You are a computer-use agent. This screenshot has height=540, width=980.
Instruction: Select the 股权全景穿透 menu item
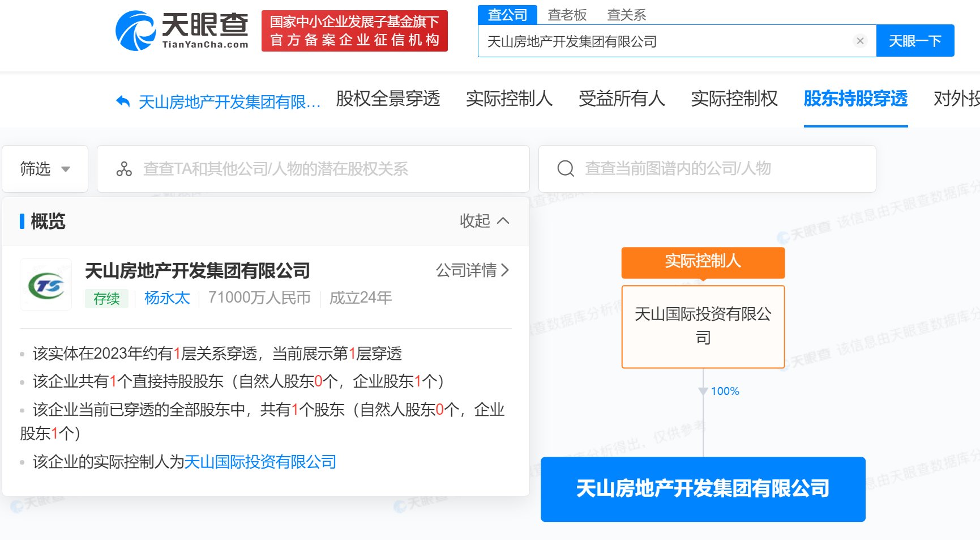point(388,99)
